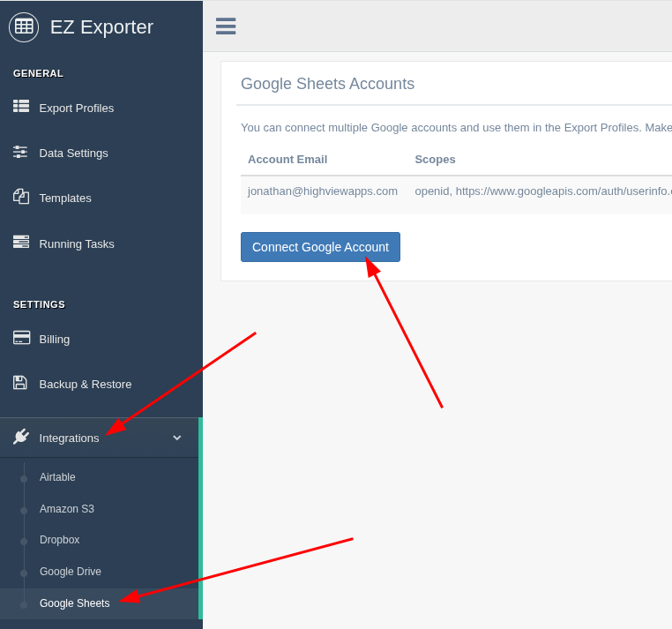Collapse the Integrations chevron arrow
The width and height of the screenshot is (672, 629).
[x=176, y=438]
